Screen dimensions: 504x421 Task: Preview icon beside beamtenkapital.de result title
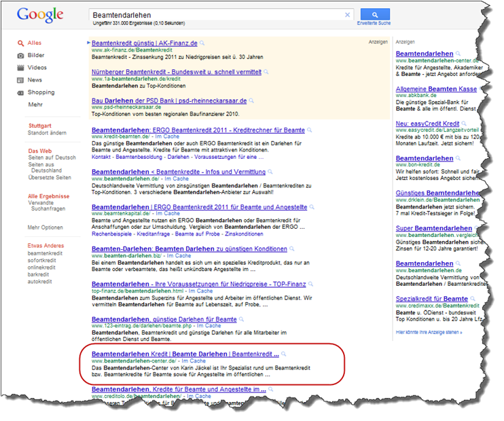[312, 207]
